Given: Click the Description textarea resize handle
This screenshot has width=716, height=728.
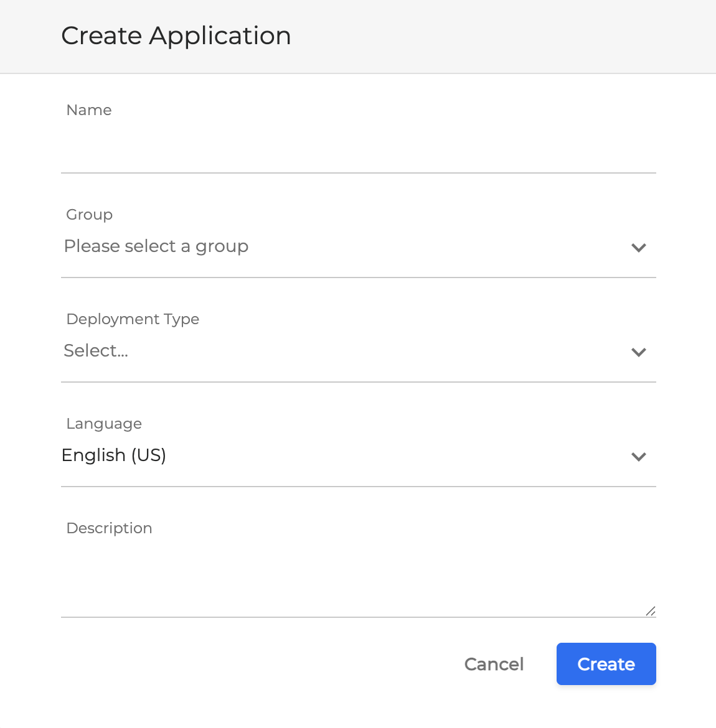Looking at the screenshot, I should (651, 611).
